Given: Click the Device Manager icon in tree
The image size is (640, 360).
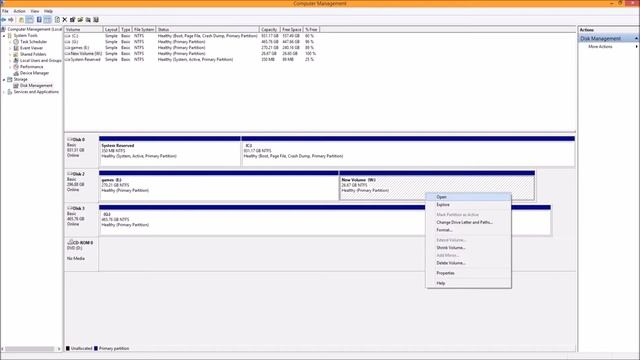Looking at the screenshot, I should 16,73.
